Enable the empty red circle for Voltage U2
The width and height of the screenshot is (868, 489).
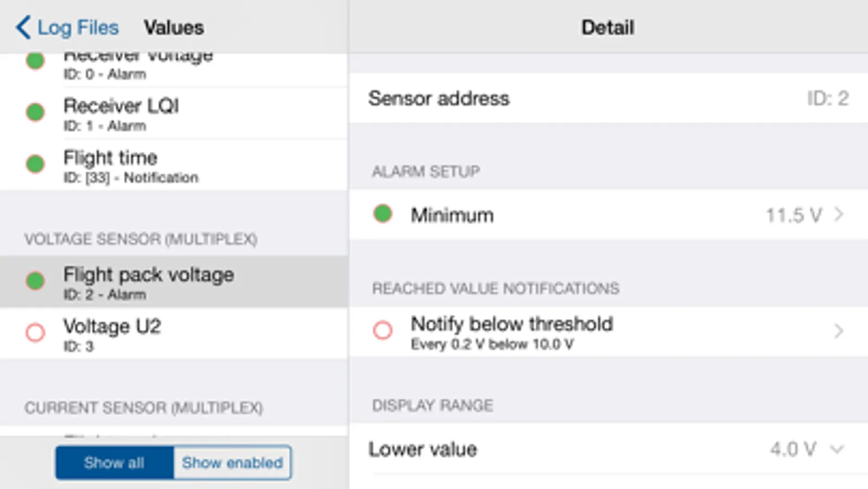(x=36, y=332)
